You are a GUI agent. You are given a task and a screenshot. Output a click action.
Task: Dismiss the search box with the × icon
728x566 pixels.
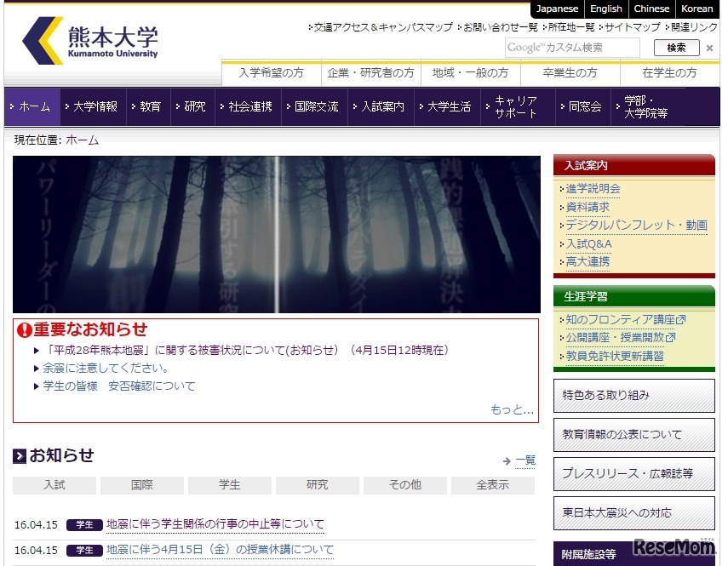tap(709, 48)
